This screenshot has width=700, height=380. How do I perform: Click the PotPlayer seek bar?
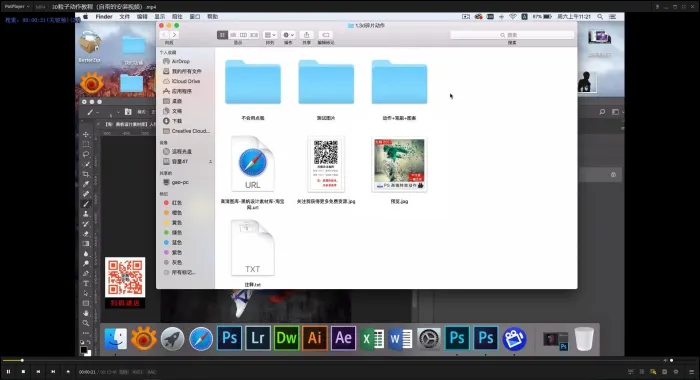pos(330,360)
